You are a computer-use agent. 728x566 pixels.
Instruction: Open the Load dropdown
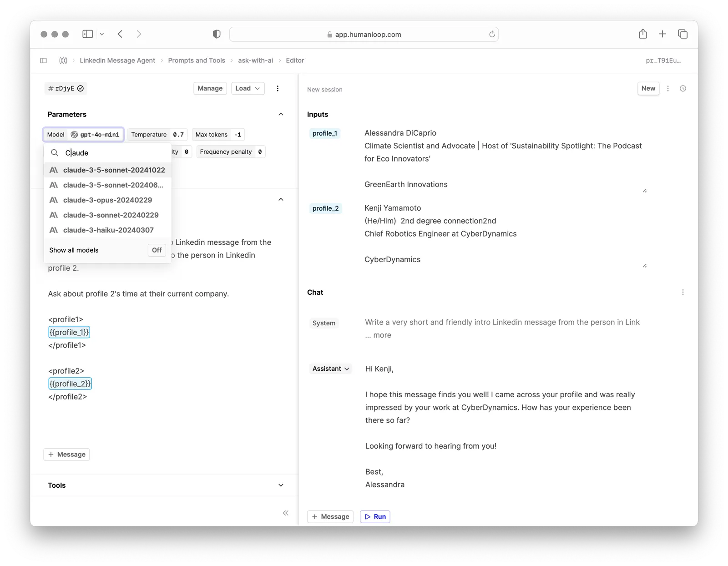248,88
